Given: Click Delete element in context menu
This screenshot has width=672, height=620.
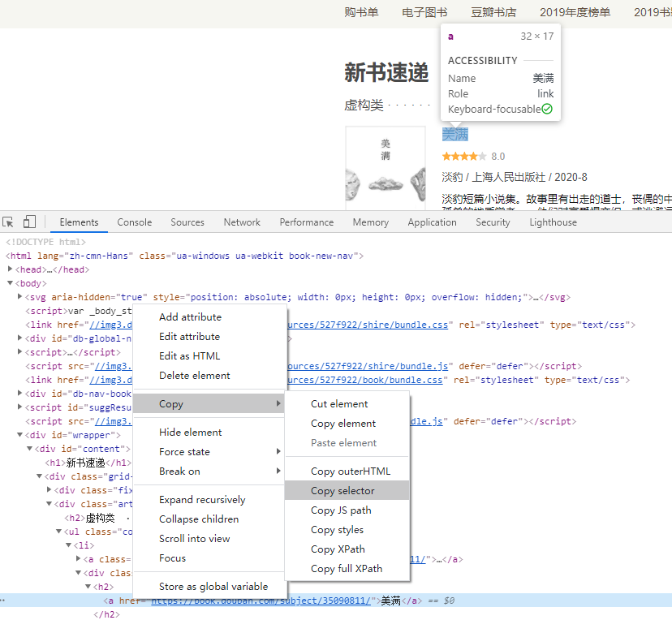Looking at the screenshot, I should click(194, 376).
